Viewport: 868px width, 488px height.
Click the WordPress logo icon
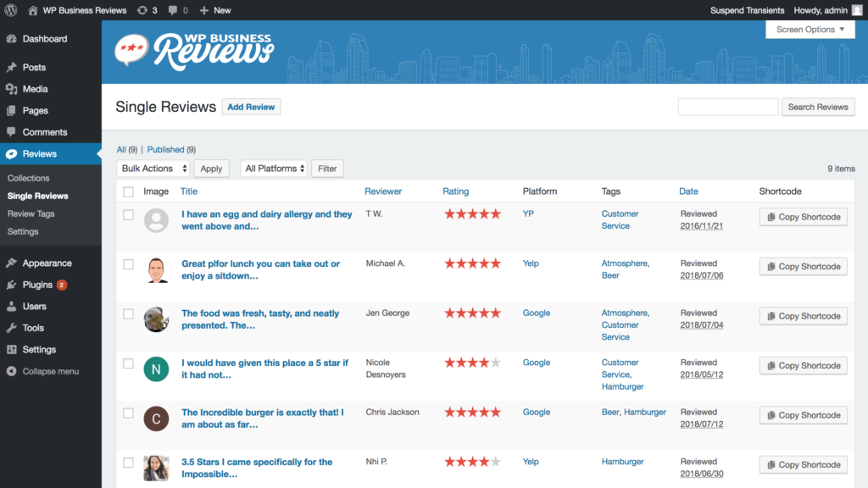tap(10, 10)
